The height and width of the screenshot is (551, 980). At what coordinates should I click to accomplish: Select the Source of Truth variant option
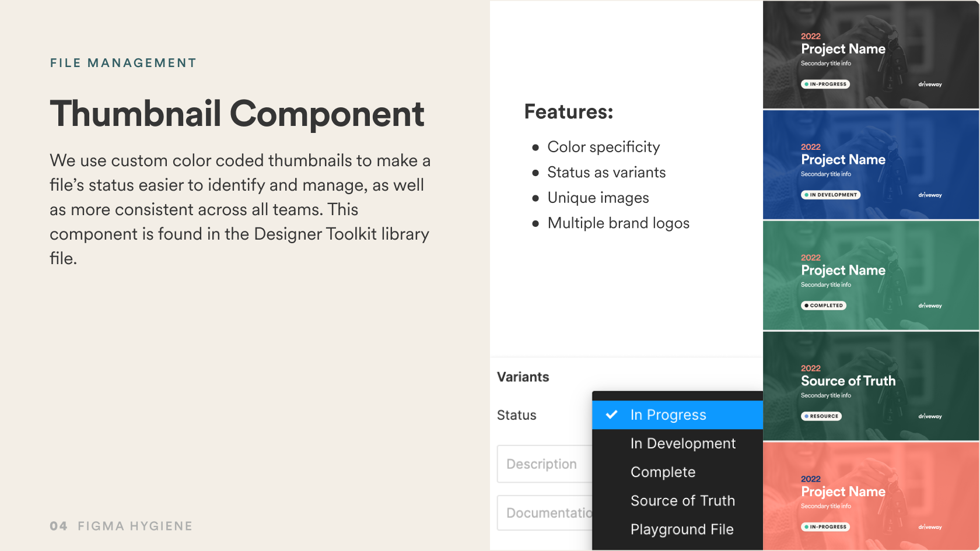tap(682, 501)
